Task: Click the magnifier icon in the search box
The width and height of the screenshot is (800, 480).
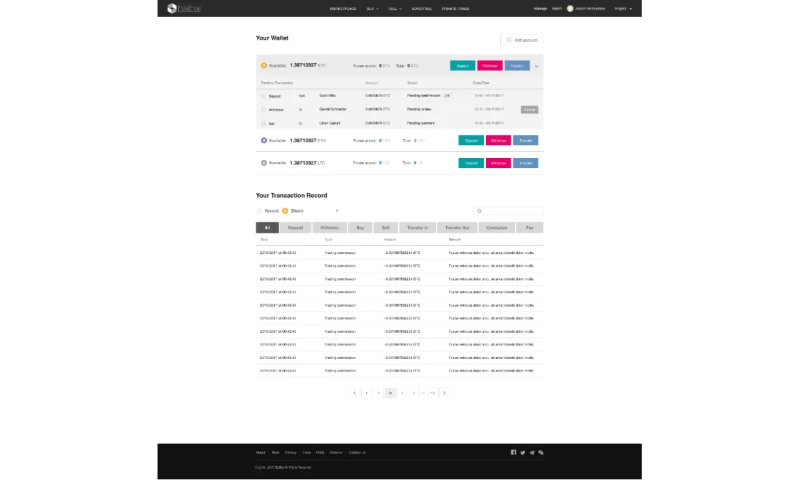Action: pyautogui.click(x=479, y=211)
